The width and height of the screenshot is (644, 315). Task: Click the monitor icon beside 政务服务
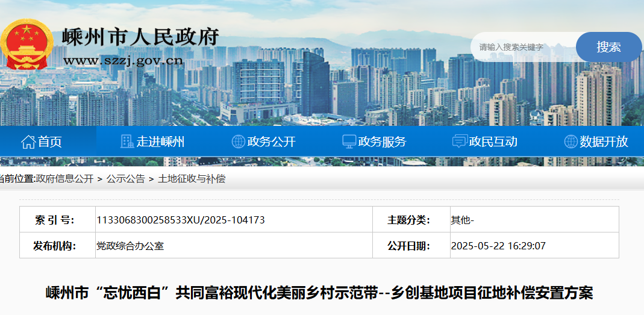349,142
